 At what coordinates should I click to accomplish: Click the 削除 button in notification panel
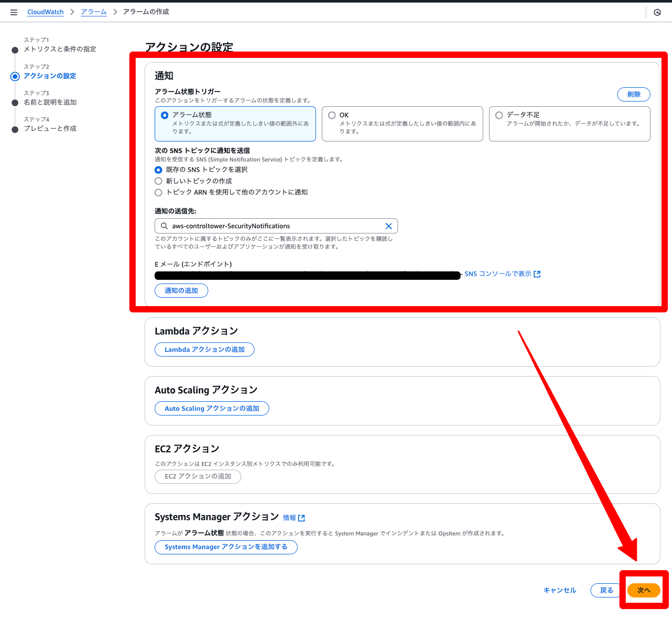point(634,94)
